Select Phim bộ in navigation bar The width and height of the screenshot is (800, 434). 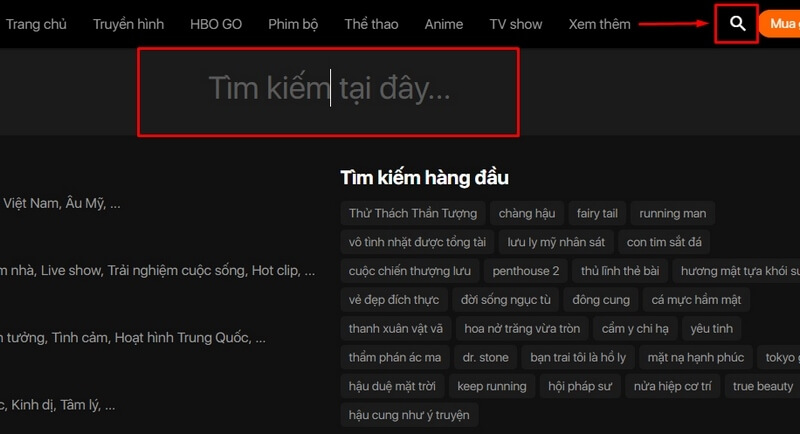[294, 24]
